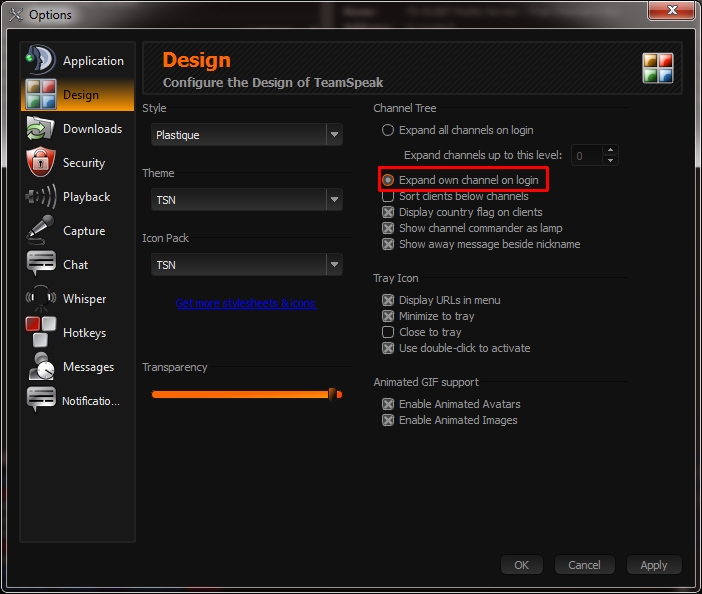Click the Playback speaker icon
The width and height of the screenshot is (702, 594).
tap(41, 197)
